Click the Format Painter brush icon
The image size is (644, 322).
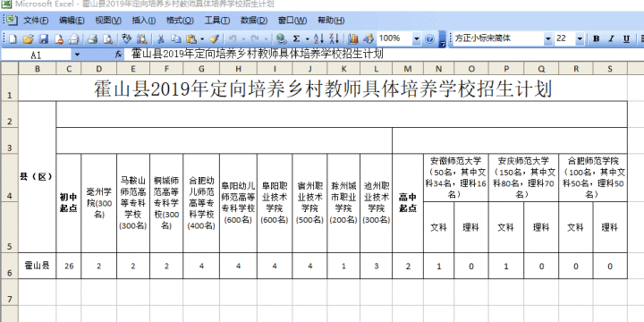[214, 39]
